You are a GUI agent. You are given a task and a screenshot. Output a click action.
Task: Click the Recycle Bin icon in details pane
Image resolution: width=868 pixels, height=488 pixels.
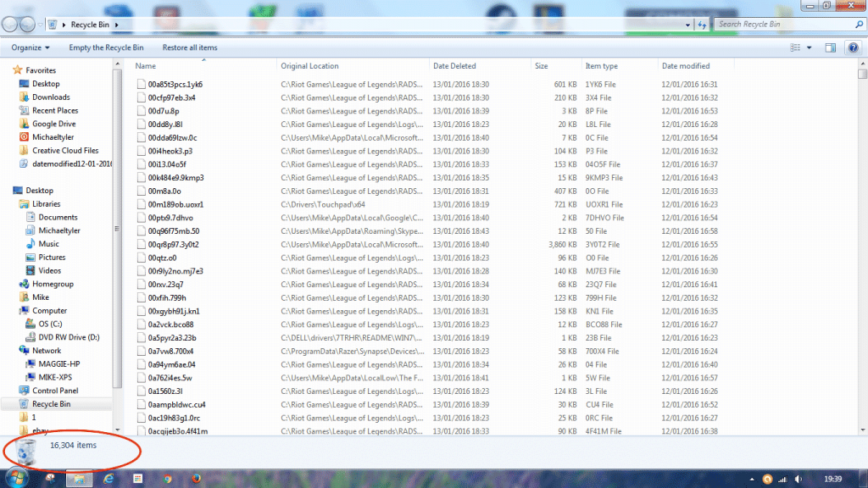(25, 452)
